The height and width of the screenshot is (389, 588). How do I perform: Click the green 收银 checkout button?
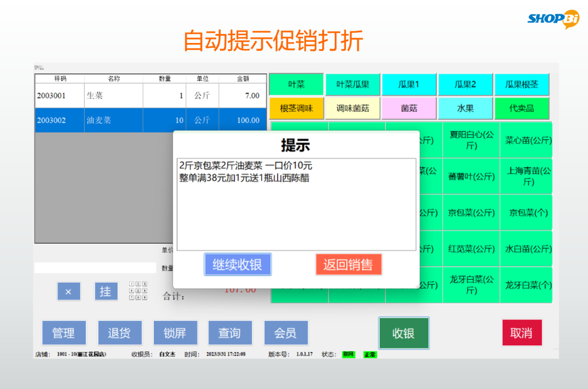tap(403, 334)
